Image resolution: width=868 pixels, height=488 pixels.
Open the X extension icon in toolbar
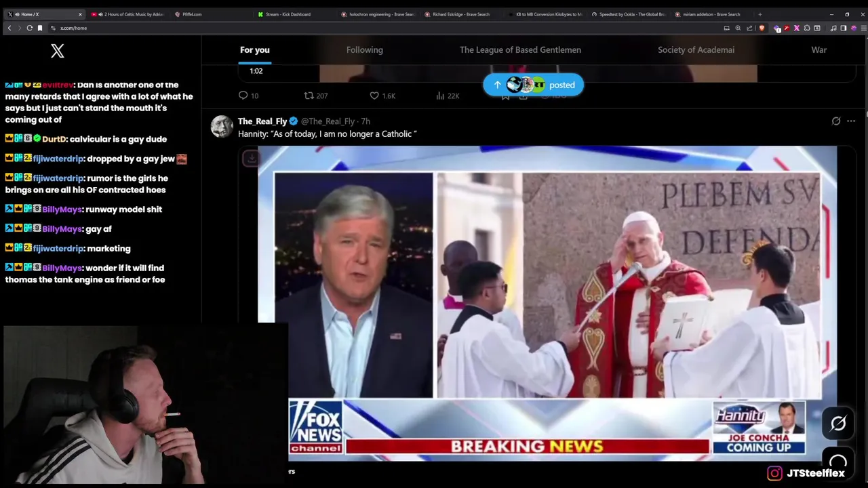[797, 28]
